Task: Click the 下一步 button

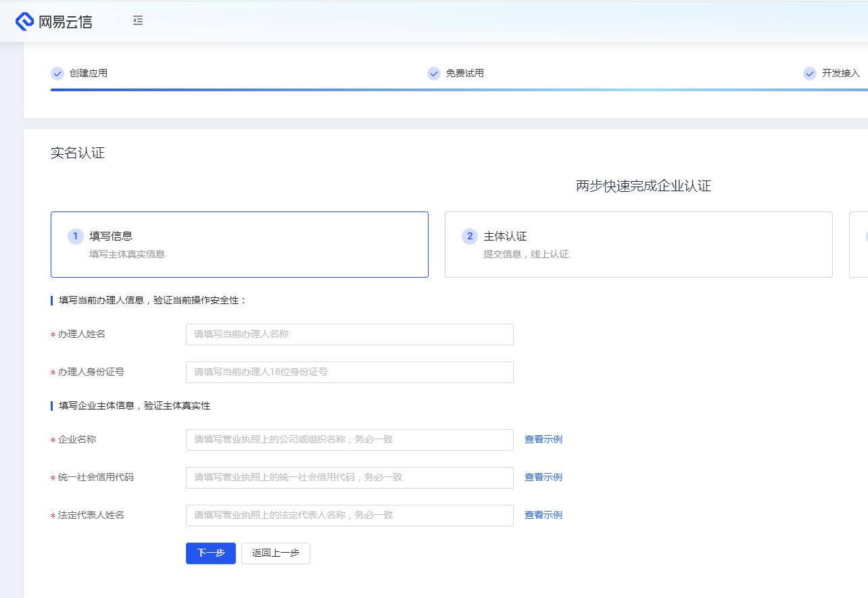Action: pos(211,553)
